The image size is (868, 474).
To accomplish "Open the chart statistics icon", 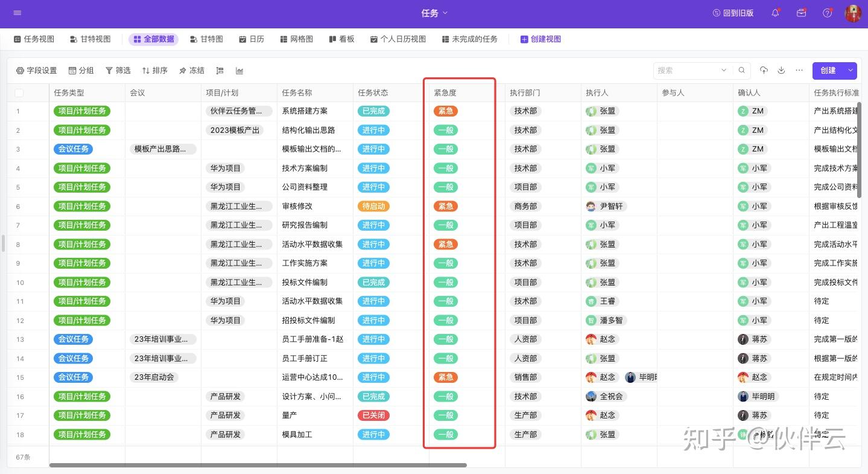I will 239,71.
